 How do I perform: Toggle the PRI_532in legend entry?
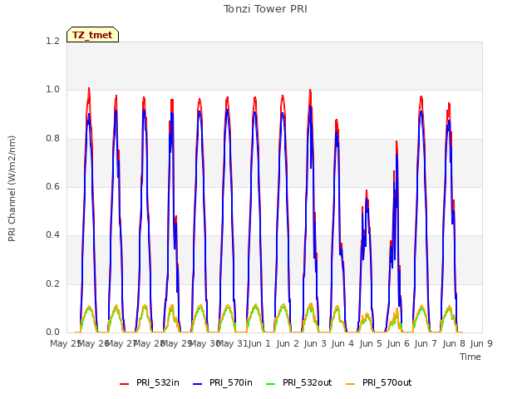click(150, 382)
